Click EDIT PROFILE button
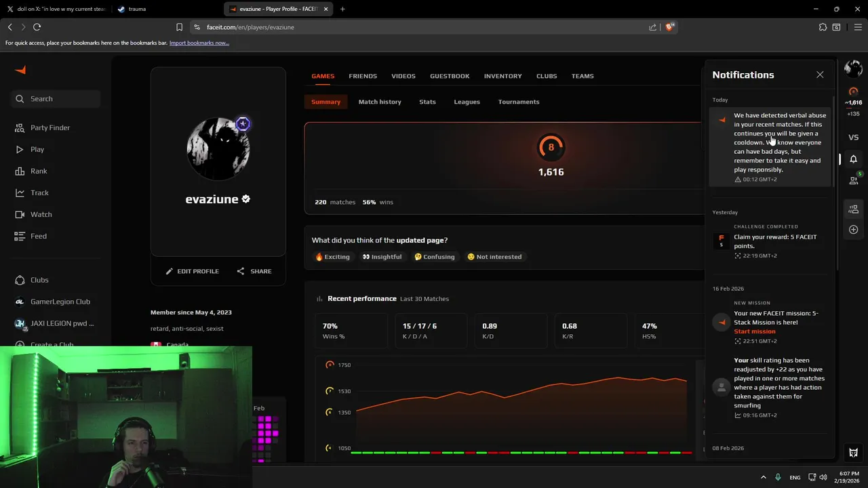 click(x=193, y=271)
